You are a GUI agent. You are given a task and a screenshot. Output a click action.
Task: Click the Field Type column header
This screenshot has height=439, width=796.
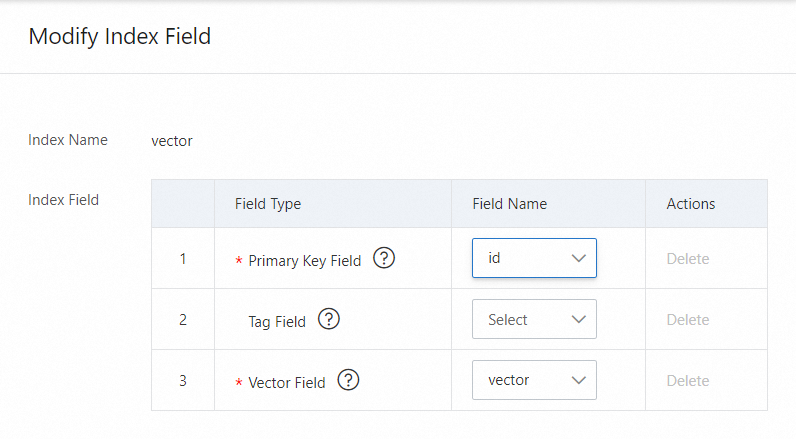(268, 204)
